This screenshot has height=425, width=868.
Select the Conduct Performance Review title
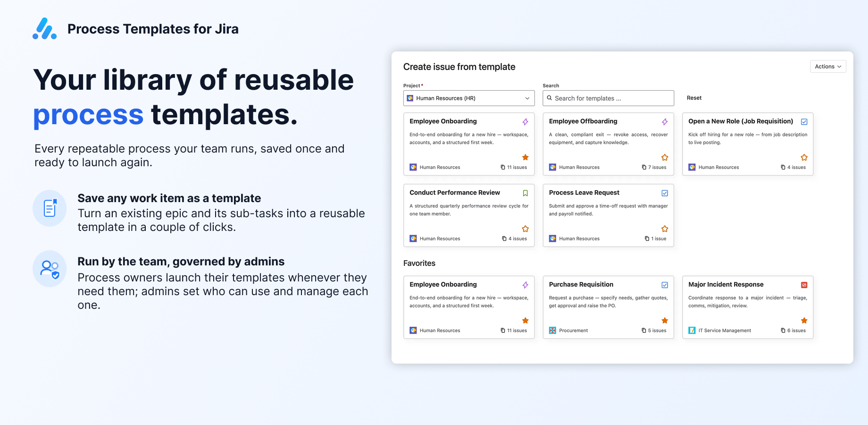coord(455,193)
